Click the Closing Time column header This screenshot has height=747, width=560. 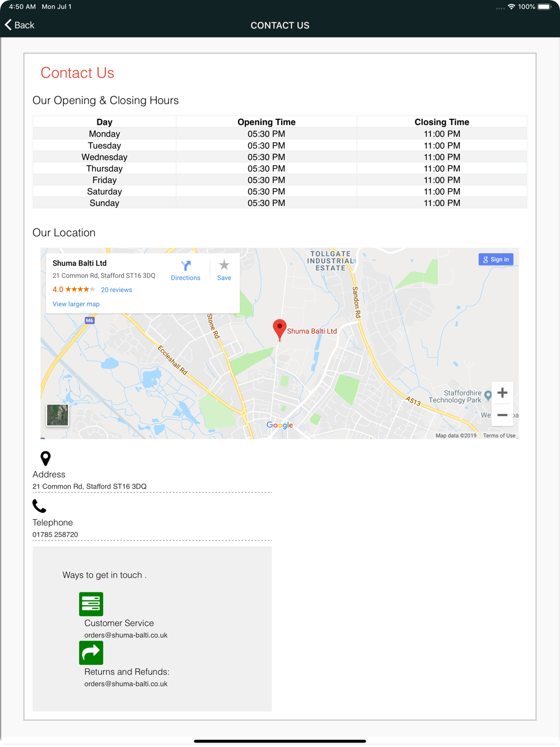click(442, 122)
